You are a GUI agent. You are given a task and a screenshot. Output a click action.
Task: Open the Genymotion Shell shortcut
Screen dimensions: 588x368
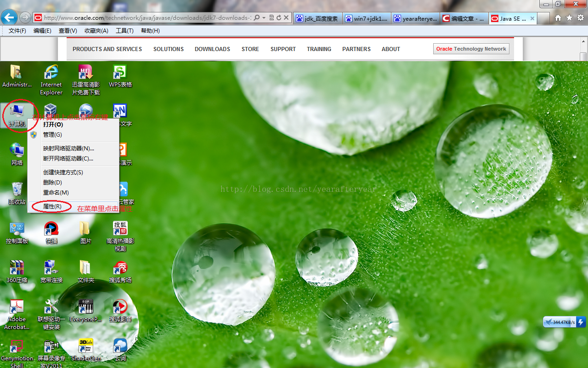point(17,353)
